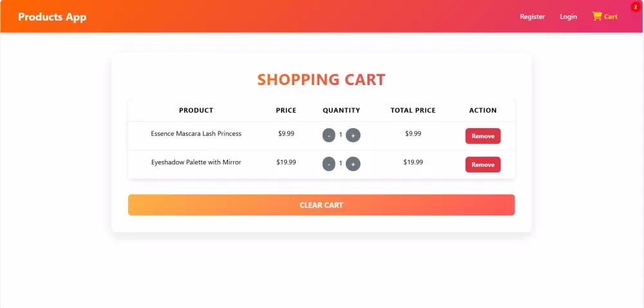Remove Eyeshadow Palette with Mirror from cart
The image size is (644, 308).
482,164
